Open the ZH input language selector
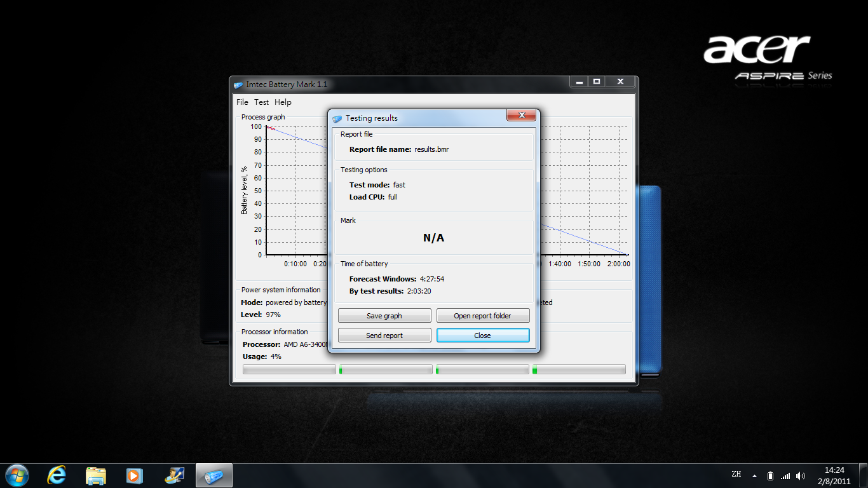868x488 pixels. click(x=736, y=474)
